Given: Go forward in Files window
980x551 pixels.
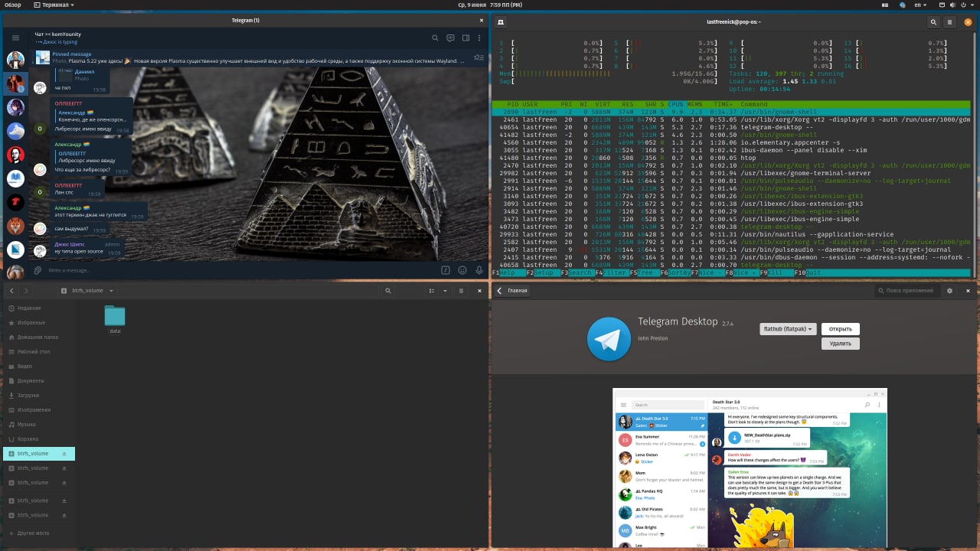Looking at the screenshot, I should pos(26,291).
